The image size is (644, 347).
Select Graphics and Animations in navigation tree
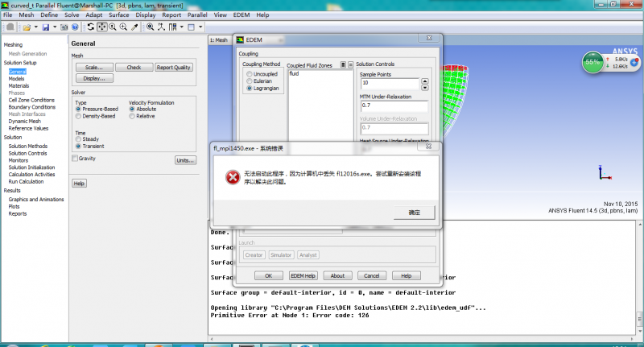pyautogui.click(x=36, y=199)
